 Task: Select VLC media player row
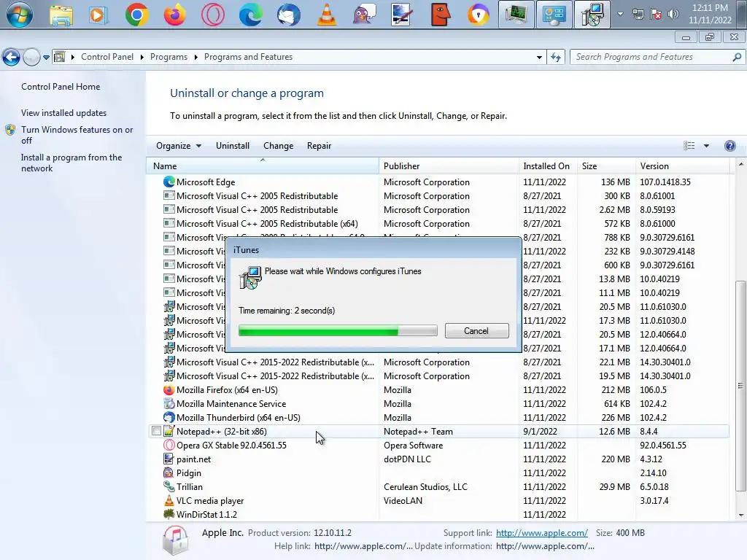[438, 500]
